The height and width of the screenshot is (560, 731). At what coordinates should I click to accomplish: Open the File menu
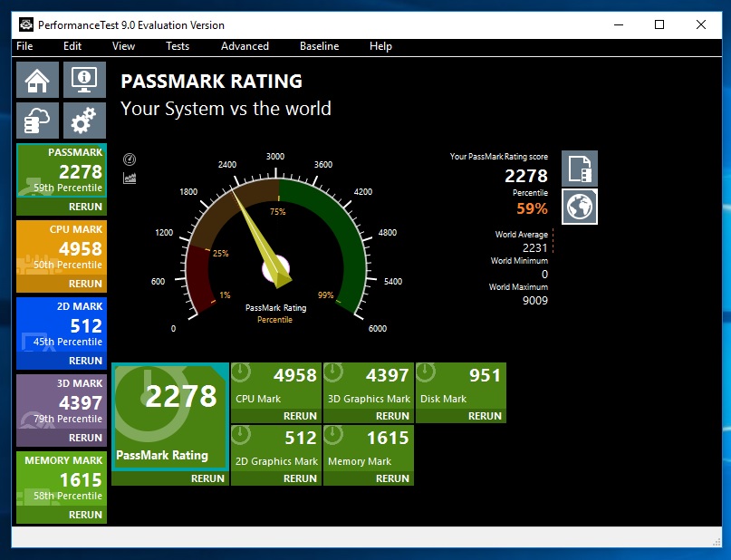24,46
